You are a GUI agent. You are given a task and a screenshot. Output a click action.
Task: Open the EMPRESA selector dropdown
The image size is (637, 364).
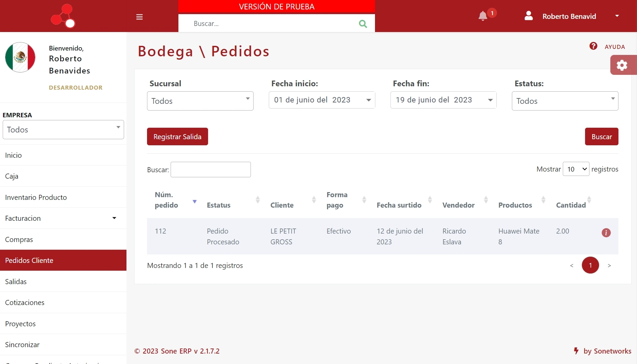click(x=63, y=129)
